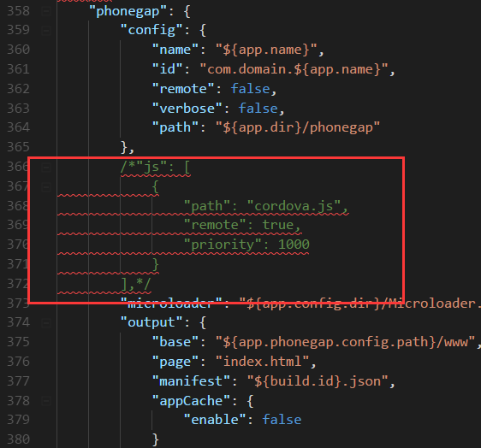Click the closing }, on line 365
This screenshot has height=448, width=481.
[128, 147]
